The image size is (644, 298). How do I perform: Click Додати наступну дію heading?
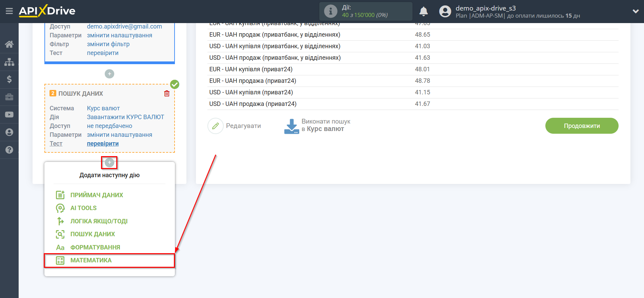click(x=109, y=175)
